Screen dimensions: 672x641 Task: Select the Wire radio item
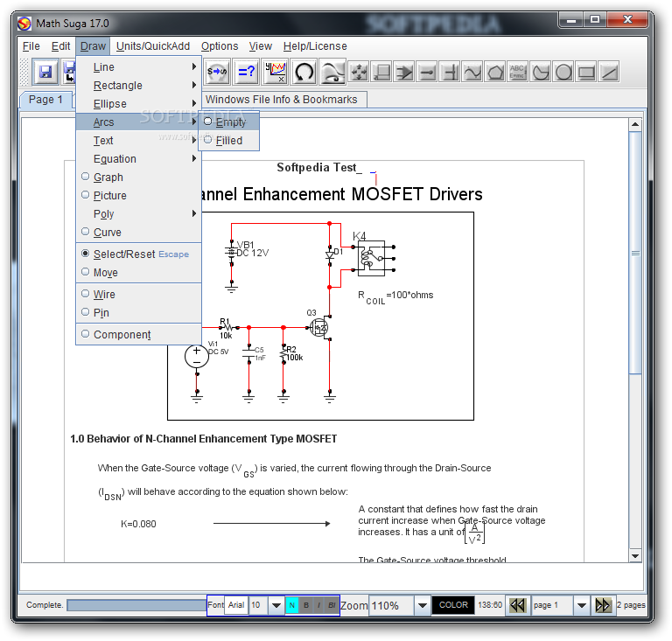[138, 294]
